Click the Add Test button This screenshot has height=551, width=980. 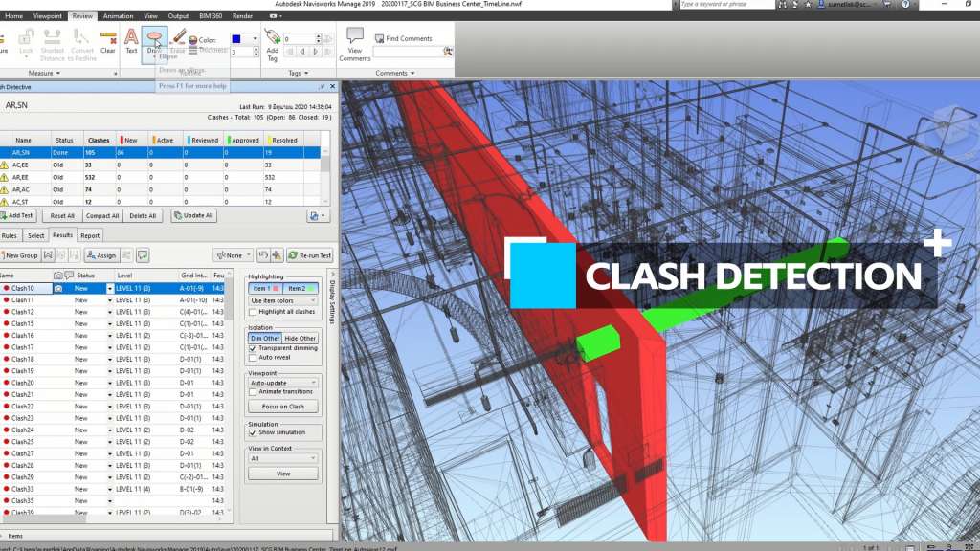tap(17, 215)
